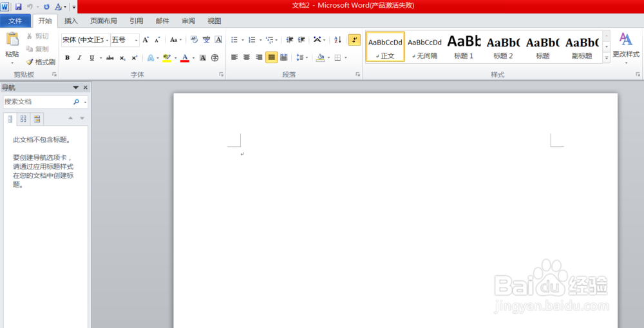The image size is (644, 328).
Task: Click Change Styles (更改样式)
Action: 626,48
